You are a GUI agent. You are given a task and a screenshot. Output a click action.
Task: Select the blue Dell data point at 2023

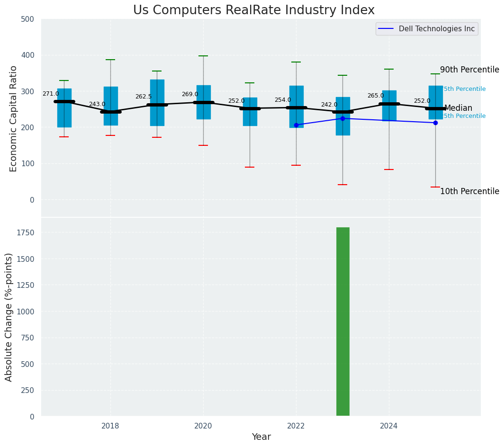[342, 118]
